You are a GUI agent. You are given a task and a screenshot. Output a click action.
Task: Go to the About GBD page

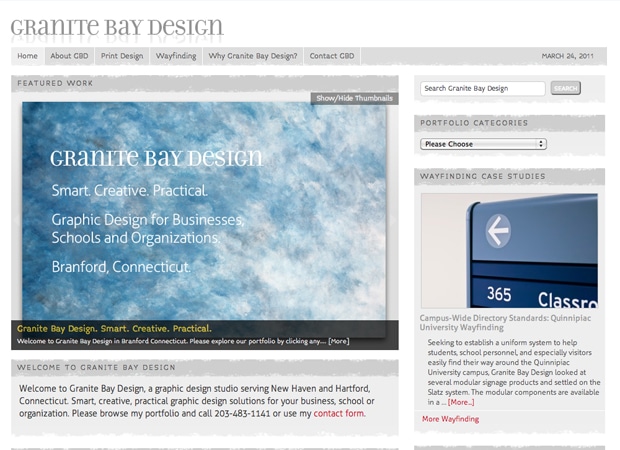point(69,56)
